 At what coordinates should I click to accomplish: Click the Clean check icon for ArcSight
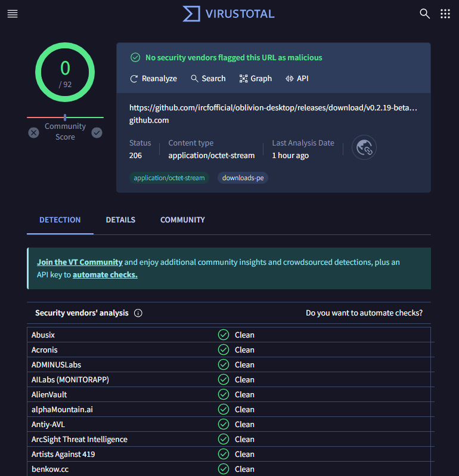(x=224, y=439)
